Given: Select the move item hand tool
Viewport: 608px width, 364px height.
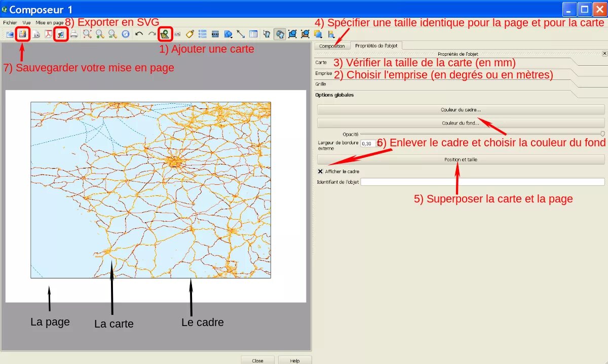Looking at the screenshot, I should [267, 34].
